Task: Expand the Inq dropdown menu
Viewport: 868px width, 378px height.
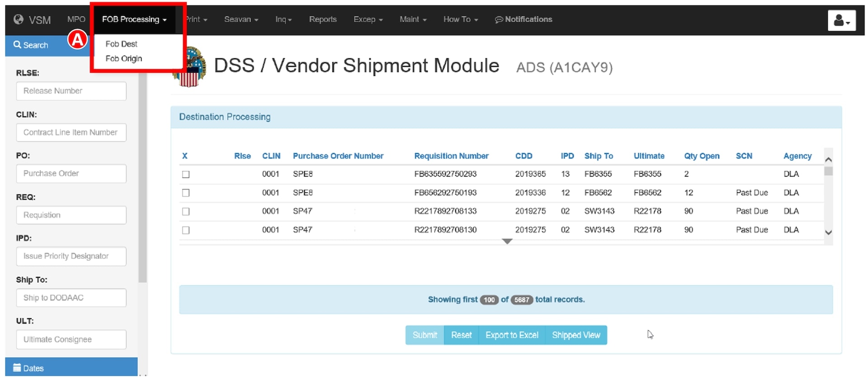Action: (283, 19)
